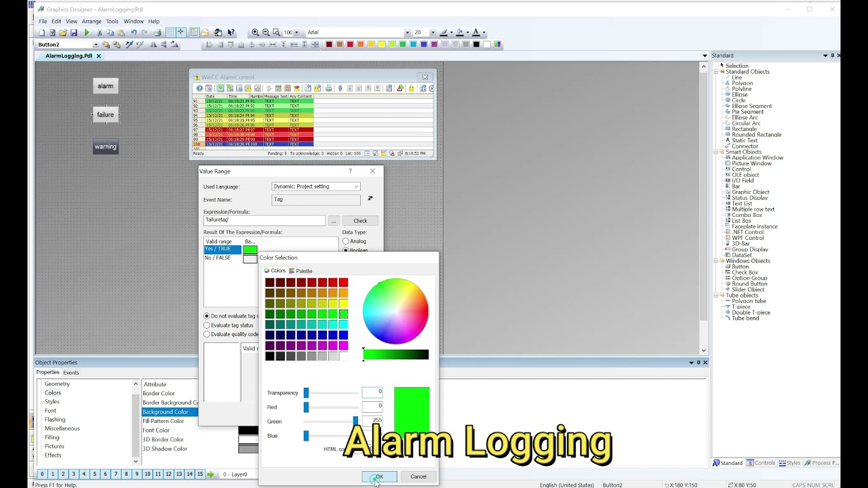
Task: Save the picture with floppy disk icon
Action: tap(74, 33)
